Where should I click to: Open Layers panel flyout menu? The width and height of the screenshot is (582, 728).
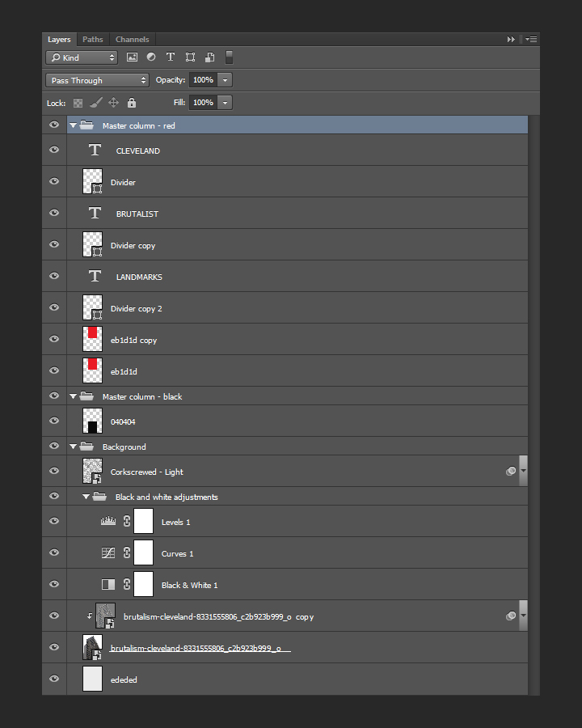click(531, 40)
